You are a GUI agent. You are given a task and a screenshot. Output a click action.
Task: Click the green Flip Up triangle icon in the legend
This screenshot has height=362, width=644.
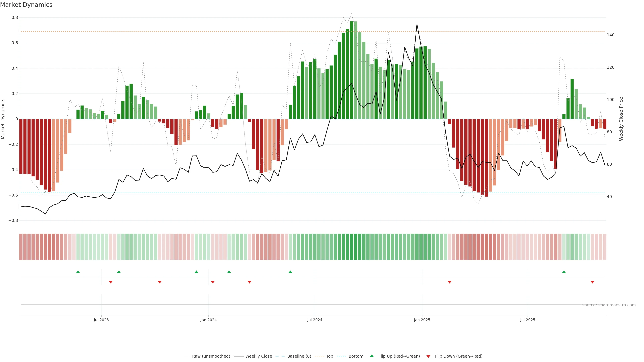pyautogui.click(x=372, y=356)
